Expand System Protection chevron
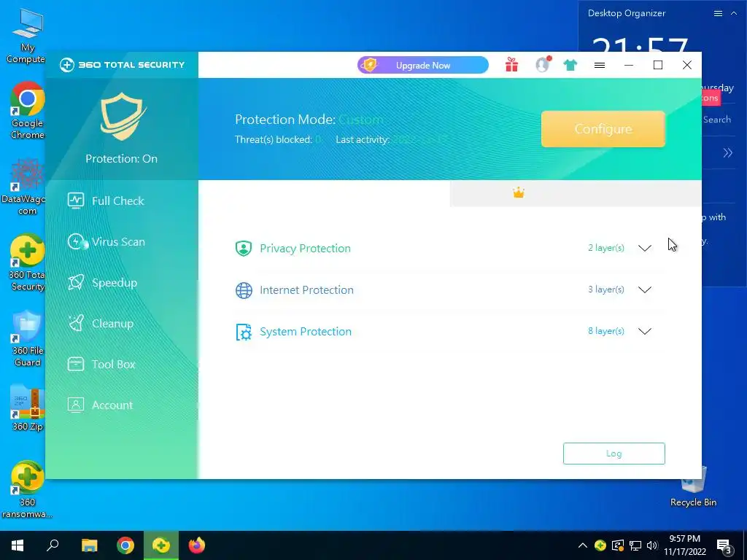 point(645,332)
